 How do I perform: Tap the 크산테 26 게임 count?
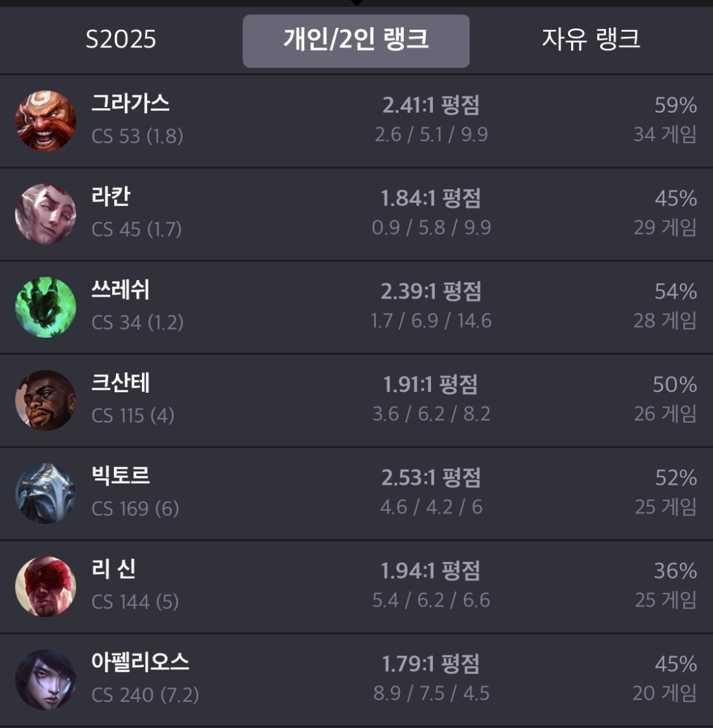665,414
